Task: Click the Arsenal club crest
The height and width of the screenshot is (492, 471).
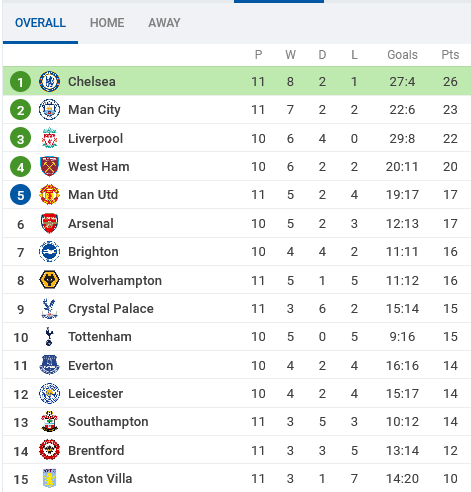Action: click(x=49, y=223)
